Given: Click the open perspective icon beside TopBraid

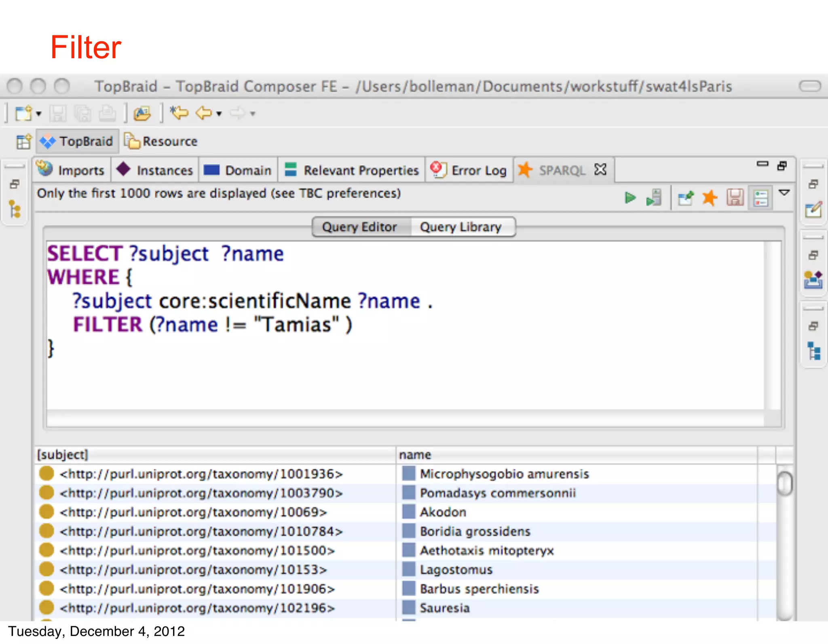Looking at the screenshot, I should coord(23,141).
